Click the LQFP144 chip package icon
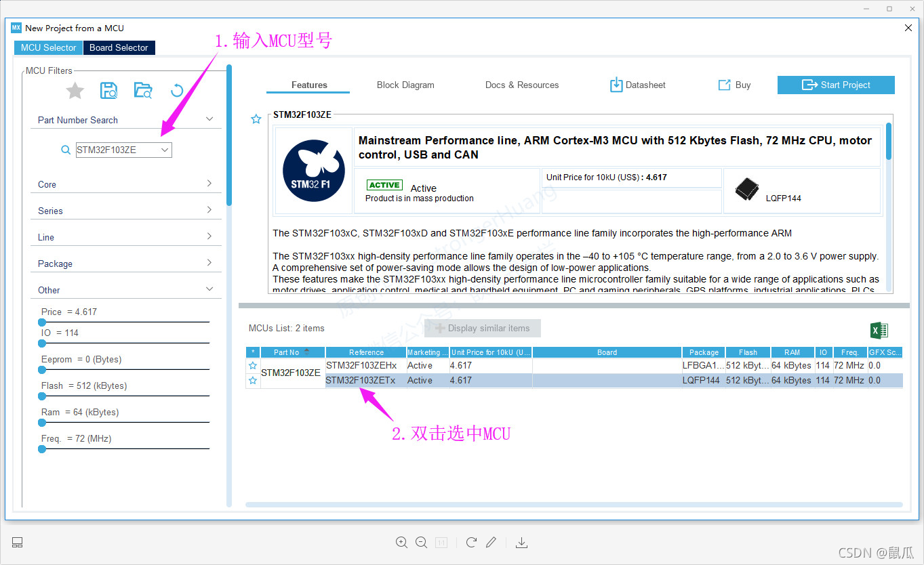 tap(748, 190)
